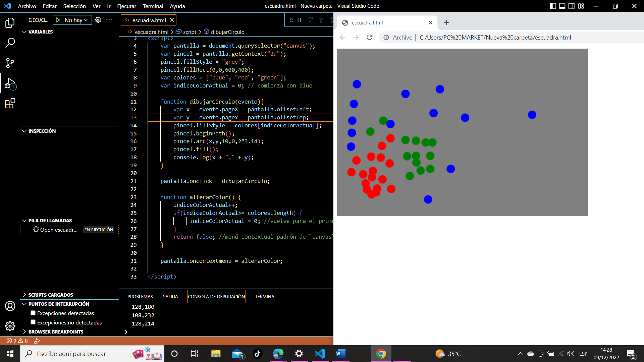Screen dimensions: 644x362
Task: Close the escuadra.html editor tab
Action: [172, 20]
